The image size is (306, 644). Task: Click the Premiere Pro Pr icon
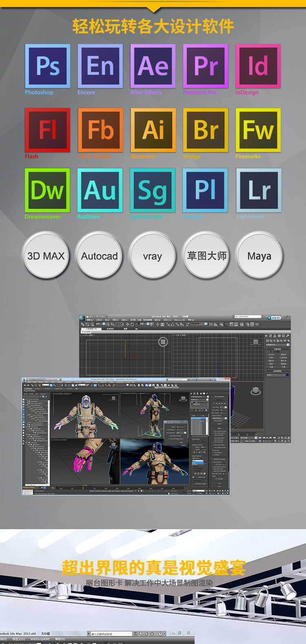click(x=206, y=66)
